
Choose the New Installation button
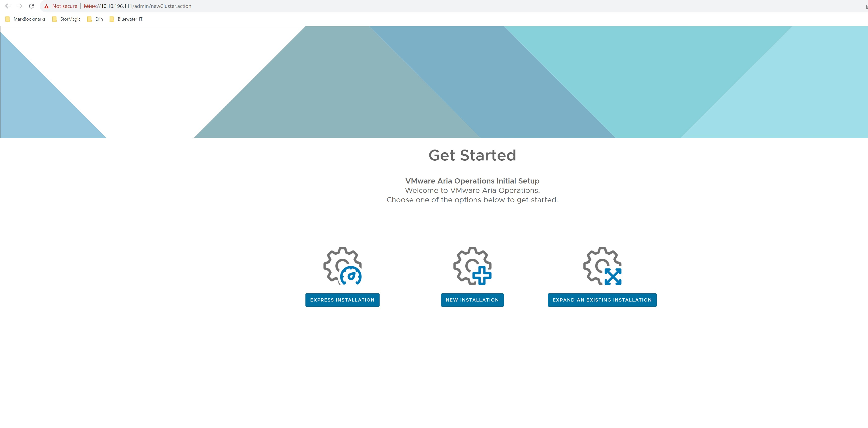472,300
